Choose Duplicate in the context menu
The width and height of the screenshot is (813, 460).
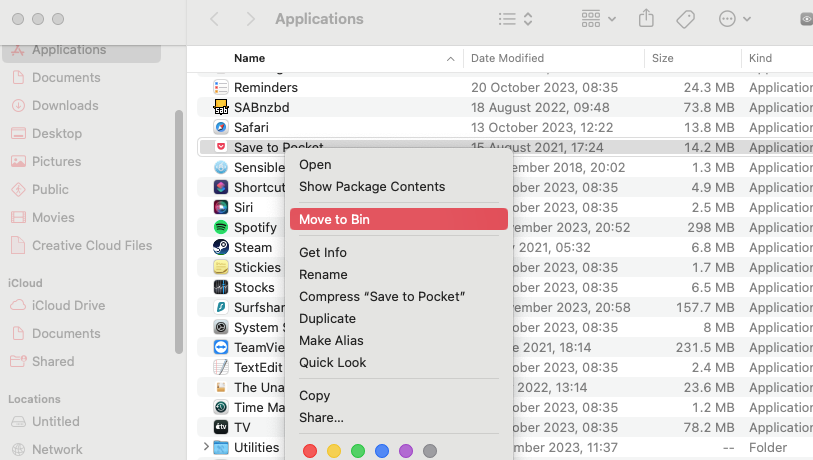click(398, 318)
